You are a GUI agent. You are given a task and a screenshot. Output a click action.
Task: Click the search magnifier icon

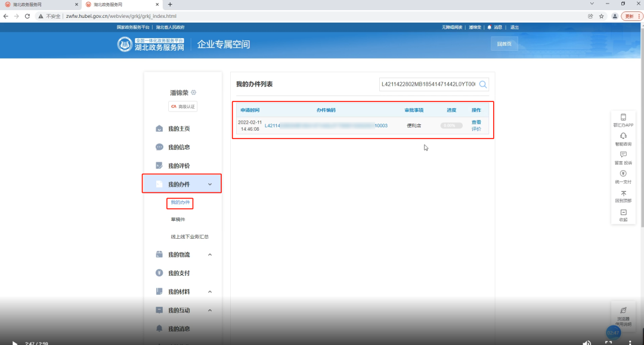(x=483, y=84)
